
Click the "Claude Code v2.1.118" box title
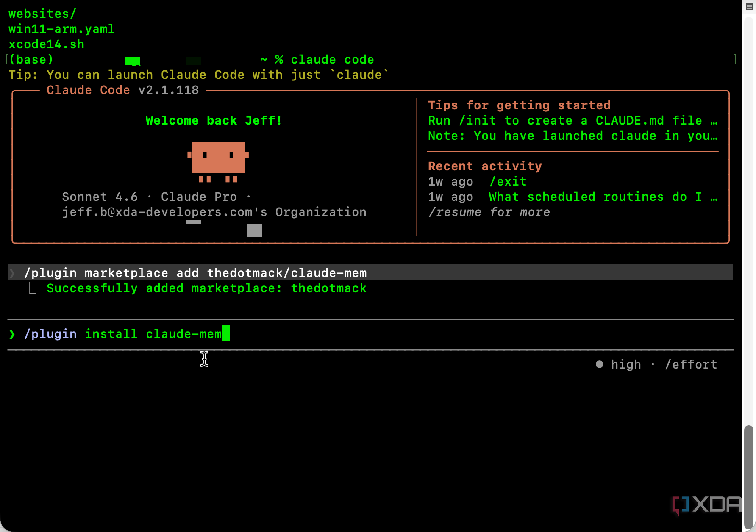coord(122,90)
